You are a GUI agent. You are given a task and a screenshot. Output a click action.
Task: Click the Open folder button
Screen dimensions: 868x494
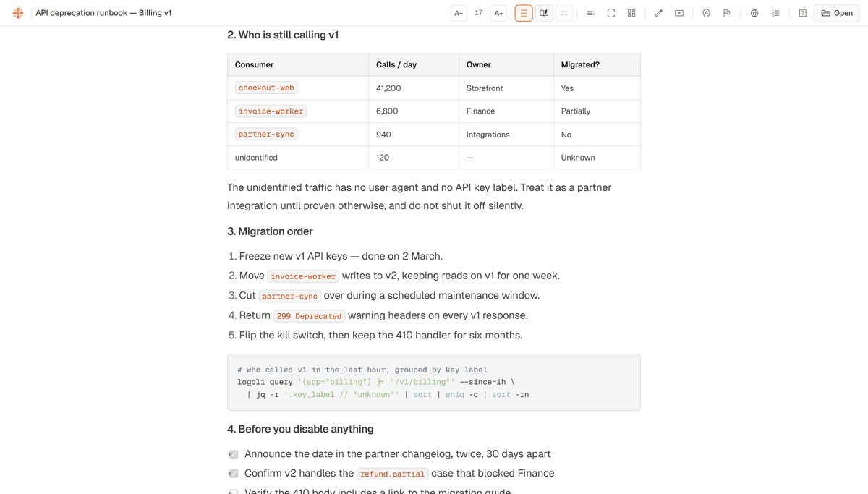click(837, 13)
